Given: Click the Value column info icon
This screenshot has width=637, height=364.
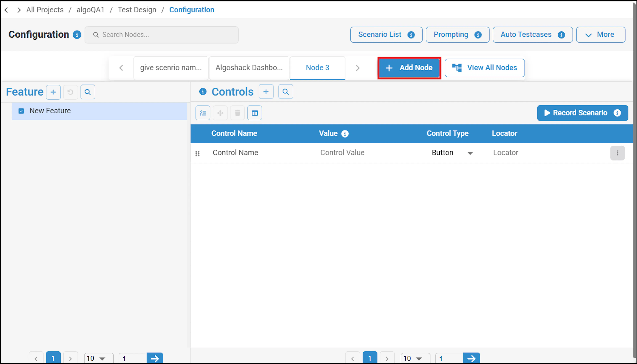Looking at the screenshot, I should [345, 134].
